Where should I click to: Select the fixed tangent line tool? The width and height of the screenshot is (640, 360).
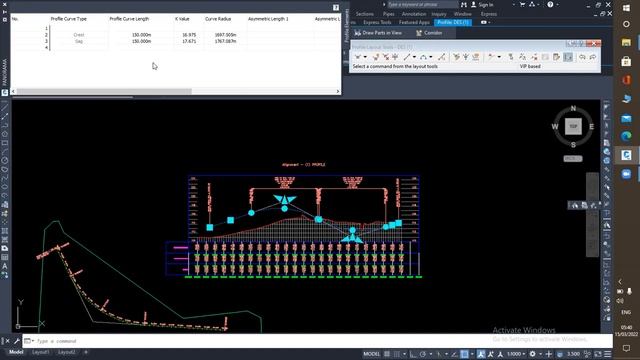(407, 57)
